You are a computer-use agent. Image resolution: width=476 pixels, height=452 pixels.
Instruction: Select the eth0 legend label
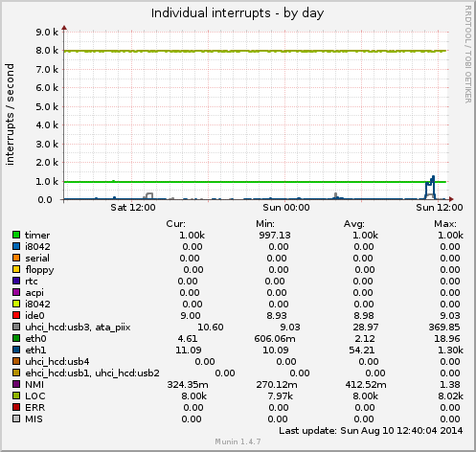tap(35, 338)
